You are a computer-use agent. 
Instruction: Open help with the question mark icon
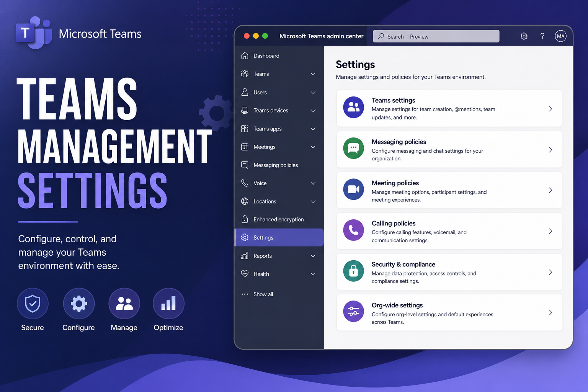(542, 36)
